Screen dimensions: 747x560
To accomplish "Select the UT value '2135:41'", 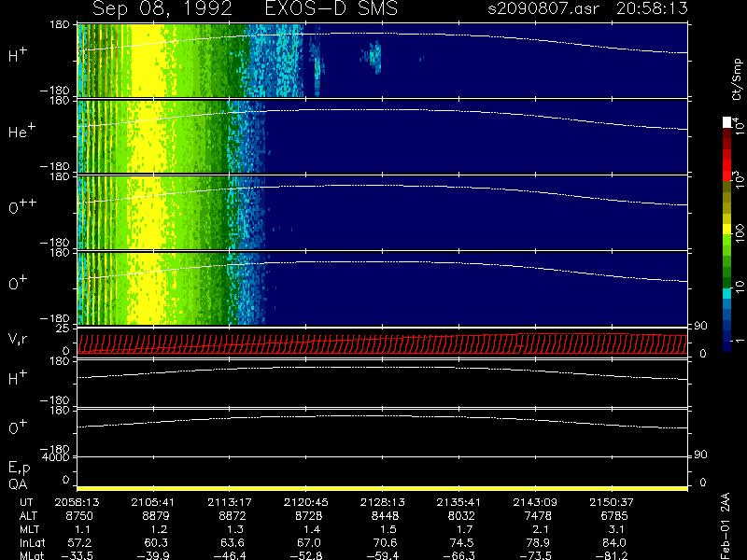I will click(x=458, y=502).
